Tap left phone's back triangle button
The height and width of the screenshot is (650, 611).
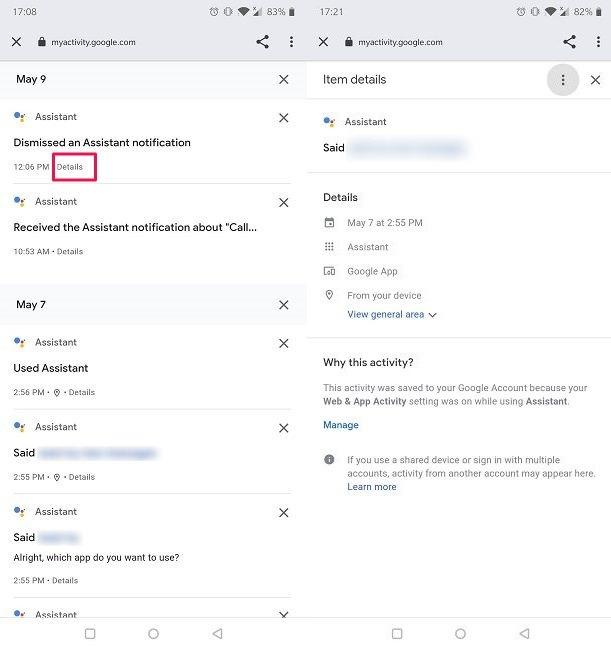click(217, 633)
